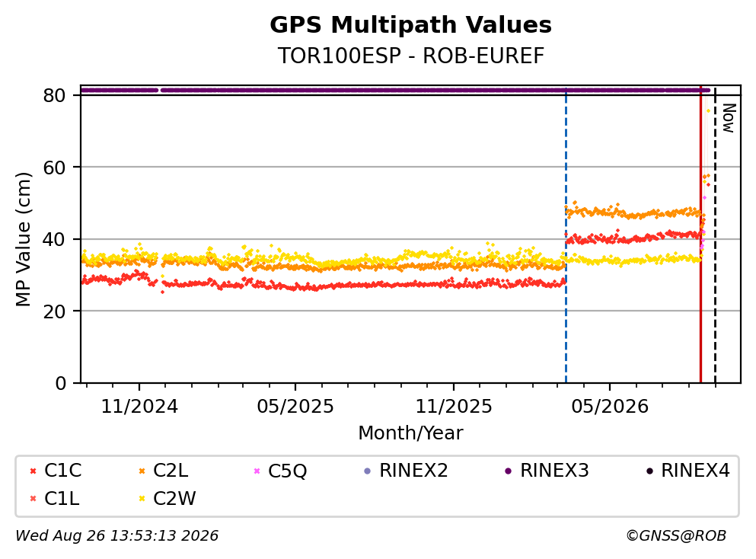Click the C1C red legend marker
Viewport: 756px width, 559px height.
tap(33, 471)
